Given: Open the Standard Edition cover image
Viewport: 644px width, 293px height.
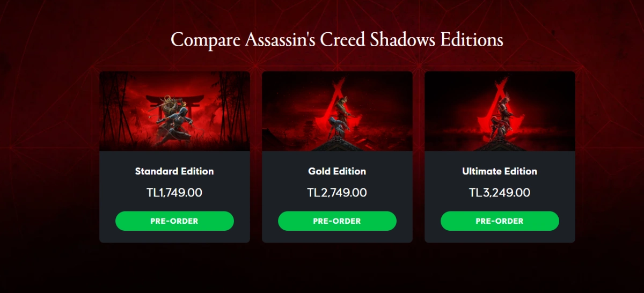Looking at the screenshot, I should (x=174, y=111).
